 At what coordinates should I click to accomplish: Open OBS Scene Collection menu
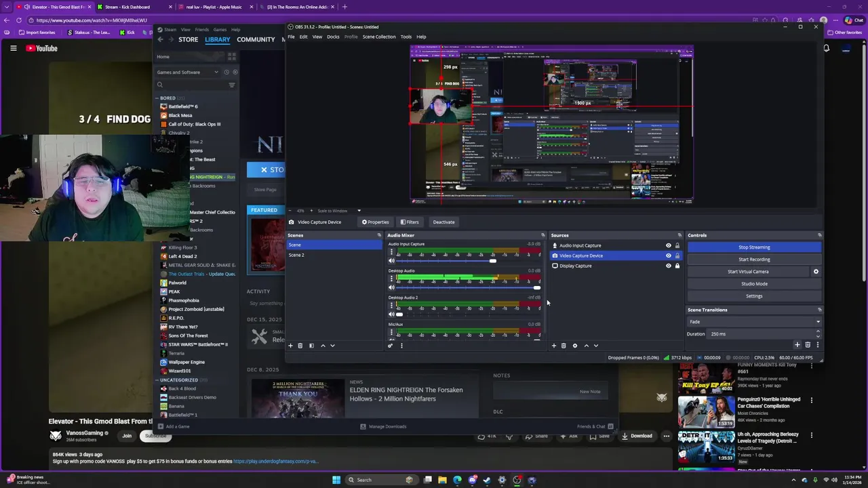click(x=379, y=37)
